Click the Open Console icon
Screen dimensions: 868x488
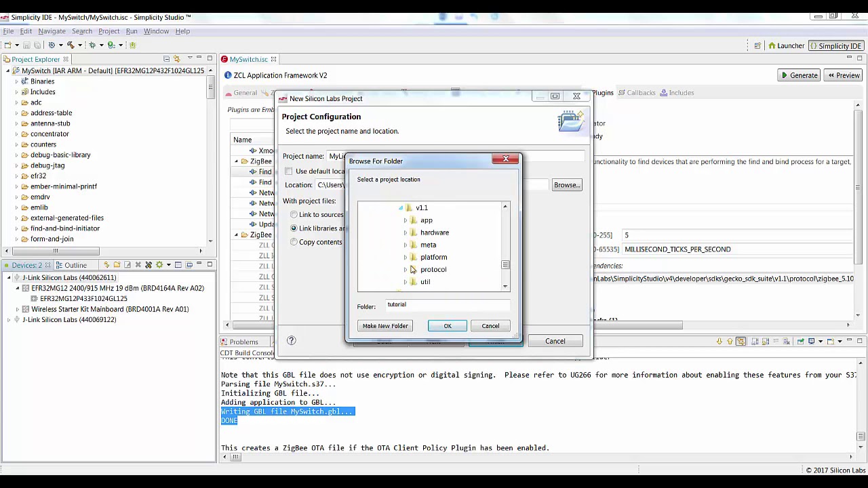point(831,342)
